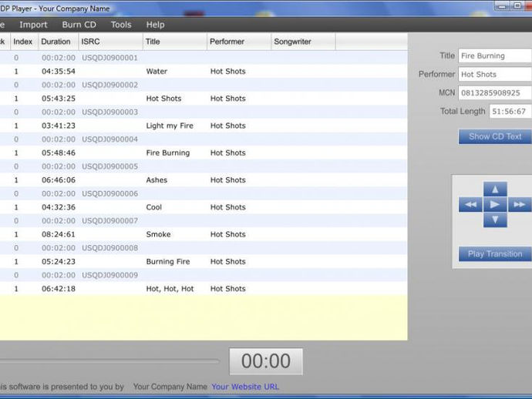Click duration 06:42:18
This screenshot has width=532, height=399.
tap(59, 289)
